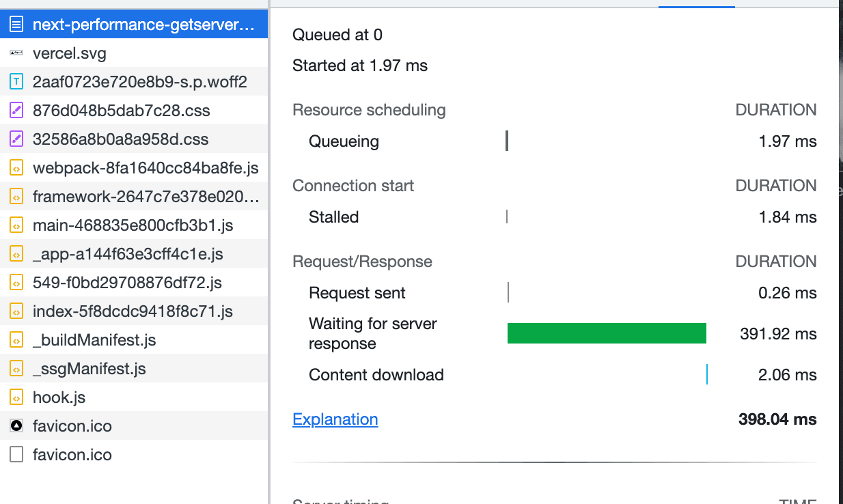The height and width of the screenshot is (504, 843).
Task: Click stylesheet icon for 32586a8b0a8a958d.css
Action: click(x=16, y=140)
